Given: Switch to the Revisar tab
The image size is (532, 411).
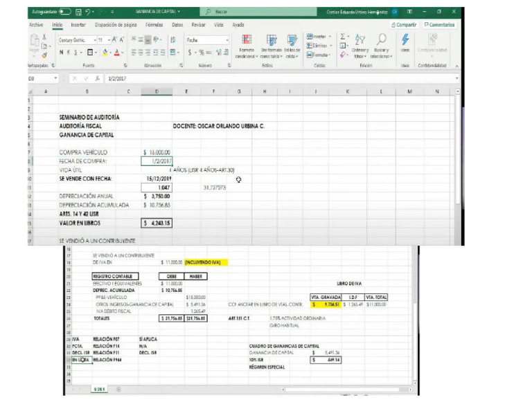Looking at the screenshot, I should click(x=199, y=25).
